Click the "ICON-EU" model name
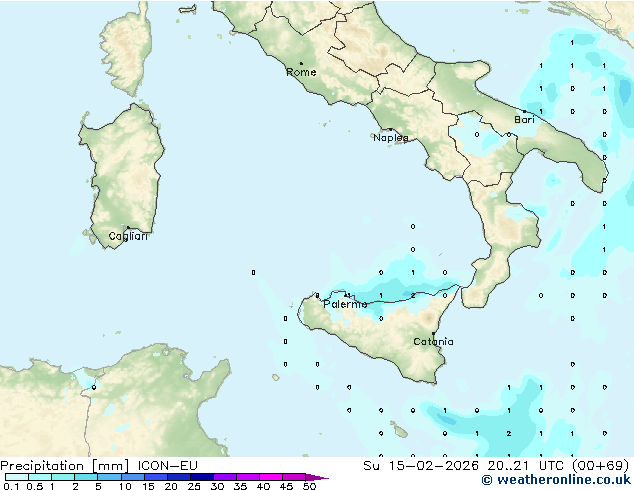This screenshot has height=490, width=634. 167,466
